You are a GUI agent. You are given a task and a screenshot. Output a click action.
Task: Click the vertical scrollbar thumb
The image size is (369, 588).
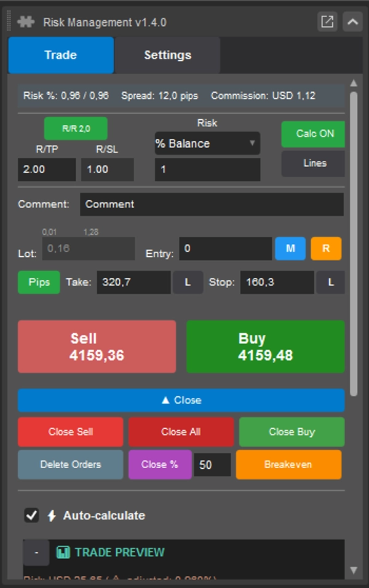point(353,244)
